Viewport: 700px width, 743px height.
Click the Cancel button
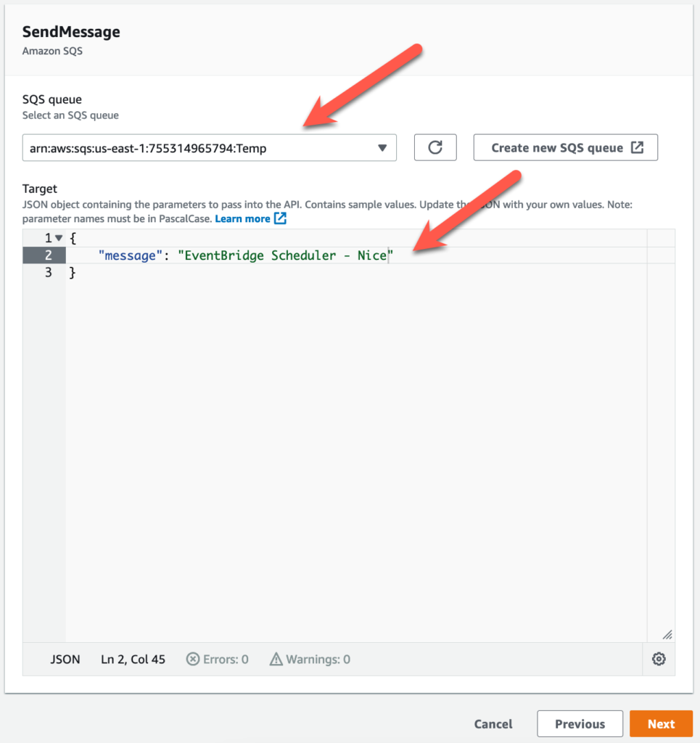(493, 723)
